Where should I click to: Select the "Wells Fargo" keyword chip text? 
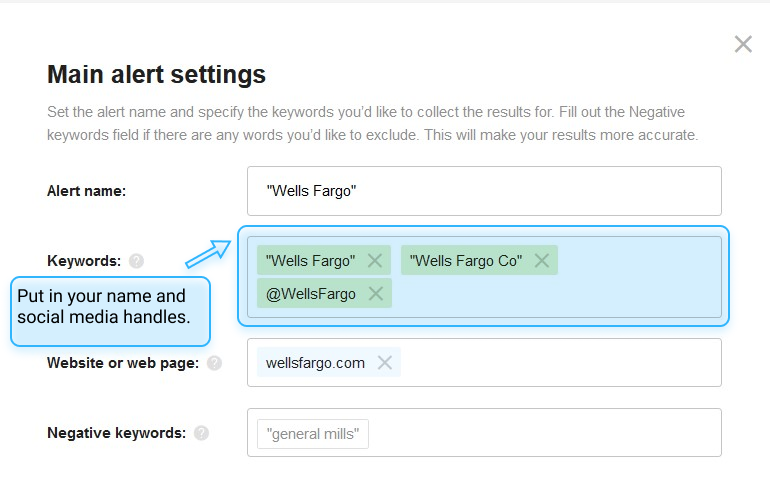310,261
